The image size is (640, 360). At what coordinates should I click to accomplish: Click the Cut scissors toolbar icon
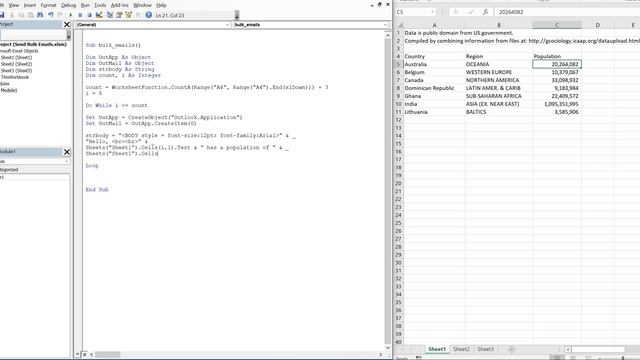pos(12,15)
